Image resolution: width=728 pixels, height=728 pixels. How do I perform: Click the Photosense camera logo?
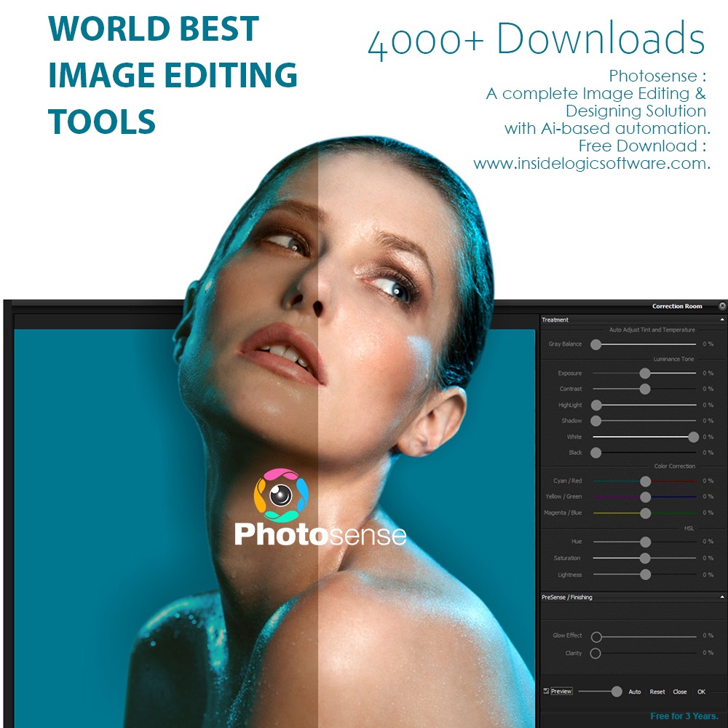coord(280,495)
